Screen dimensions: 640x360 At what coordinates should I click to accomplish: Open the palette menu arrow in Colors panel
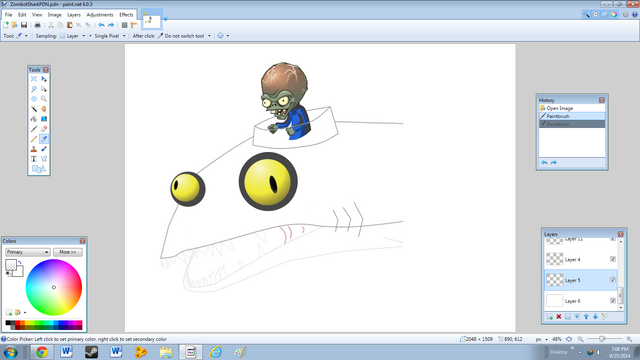25,313
